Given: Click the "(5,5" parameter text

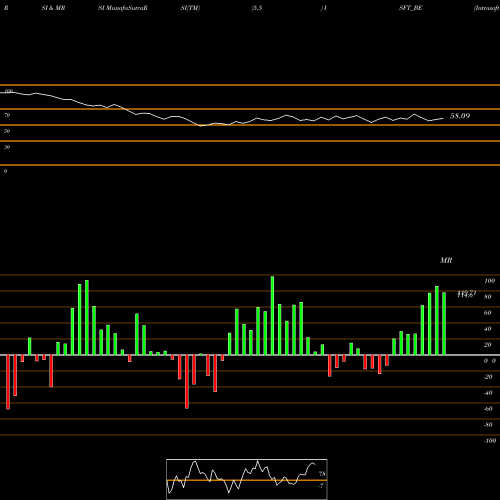Looking at the screenshot, I should click(257, 8).
